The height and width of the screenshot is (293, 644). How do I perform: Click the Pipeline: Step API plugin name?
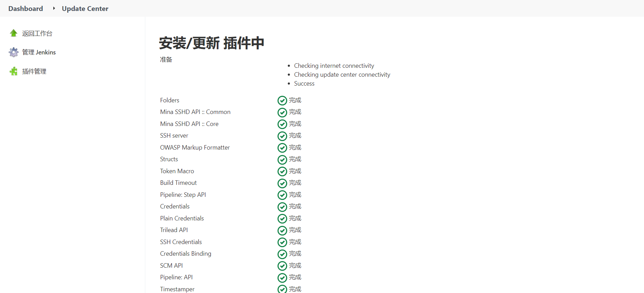pyautogui.click(x=183, y=195)
